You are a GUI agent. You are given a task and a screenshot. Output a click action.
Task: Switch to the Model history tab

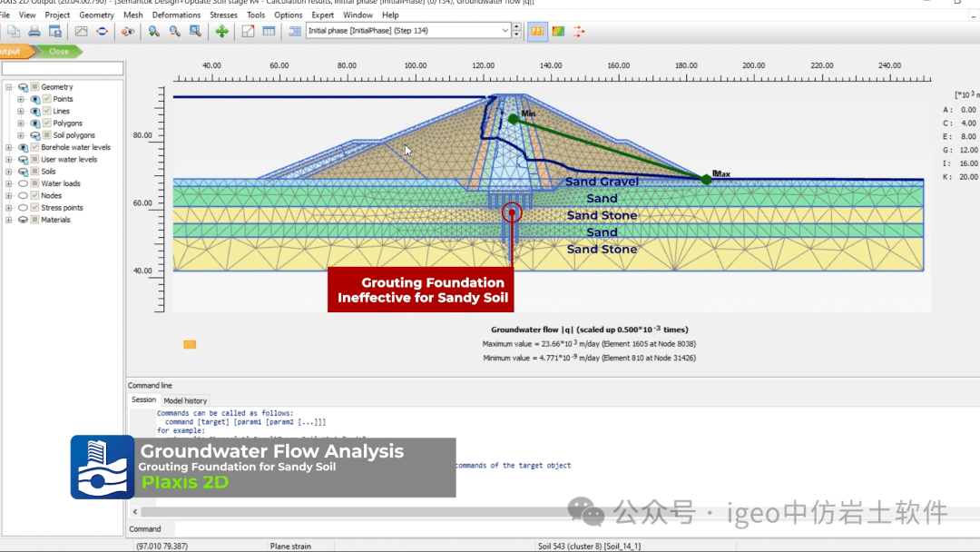[185, 400]
